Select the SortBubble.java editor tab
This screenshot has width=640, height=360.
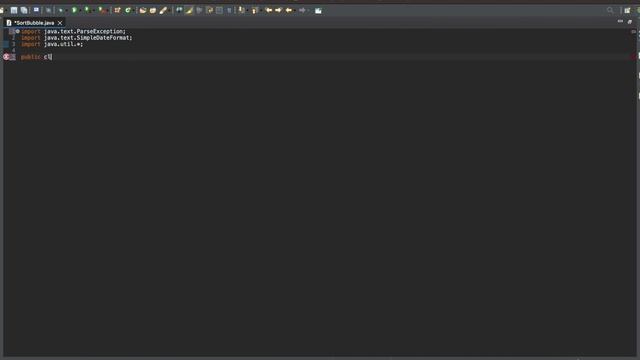click(x=34, y=23)
